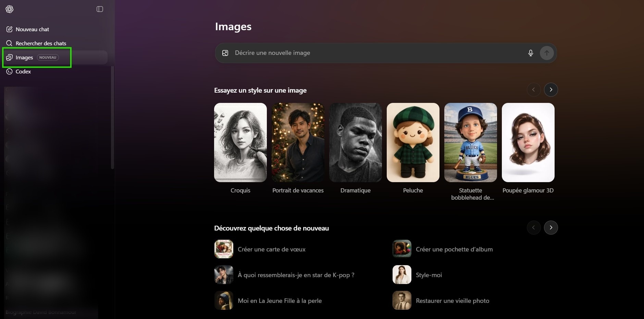Pick the Poupée glamour 3D style
The height and width of the screenshot is (319, 644).
click(x=528, y=142)
